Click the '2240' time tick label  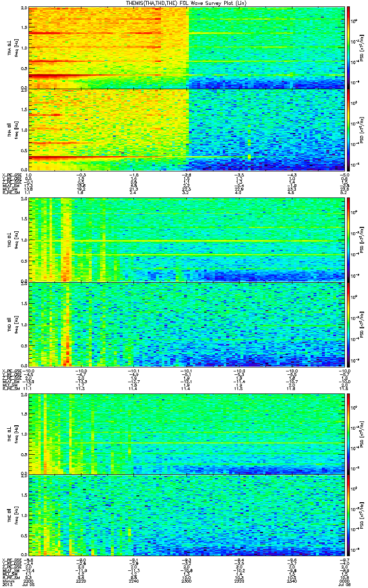[134, 582]
